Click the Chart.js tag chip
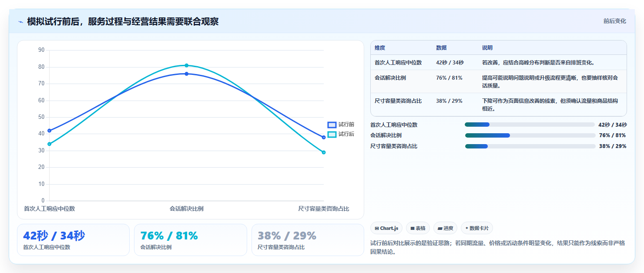Screen dimensions: 644x273 click(x=386, y=228)
